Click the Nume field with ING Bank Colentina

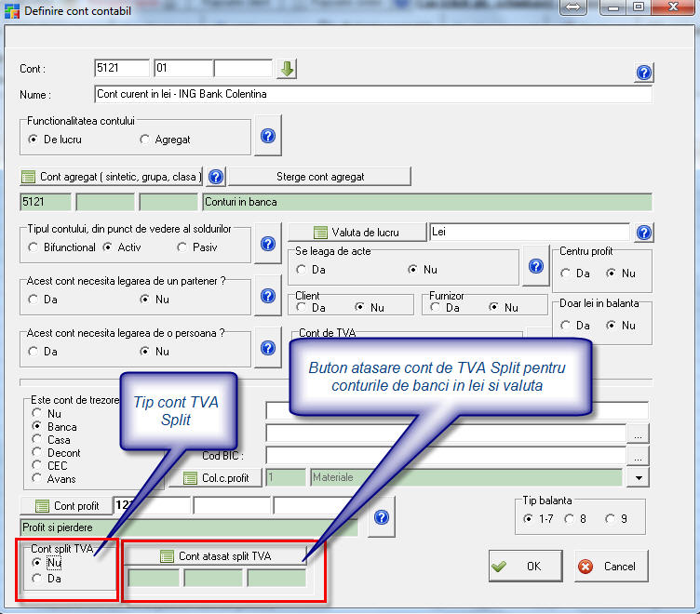(x=373, y=94)
